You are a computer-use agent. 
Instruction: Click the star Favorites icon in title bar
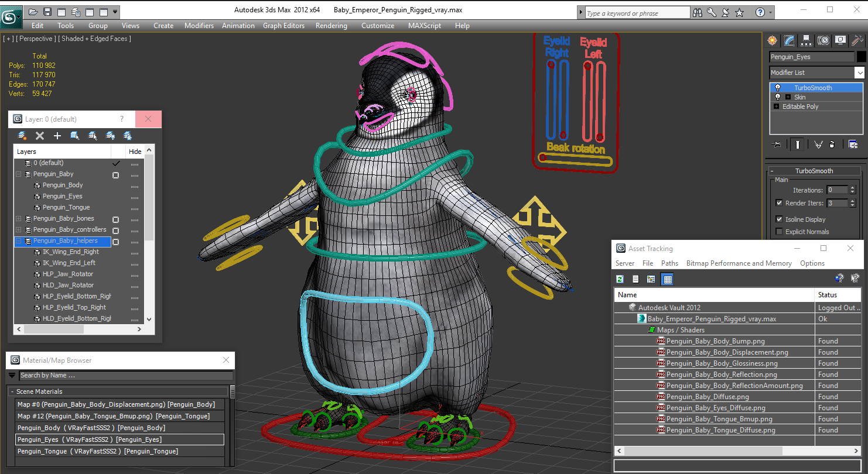740,12
